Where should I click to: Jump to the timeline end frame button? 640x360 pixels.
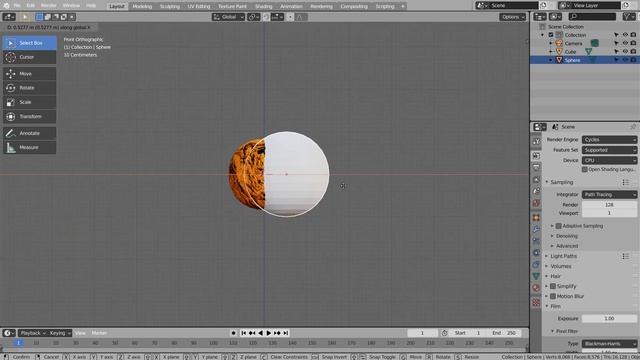pyautogui.click(x=286, y=333)
